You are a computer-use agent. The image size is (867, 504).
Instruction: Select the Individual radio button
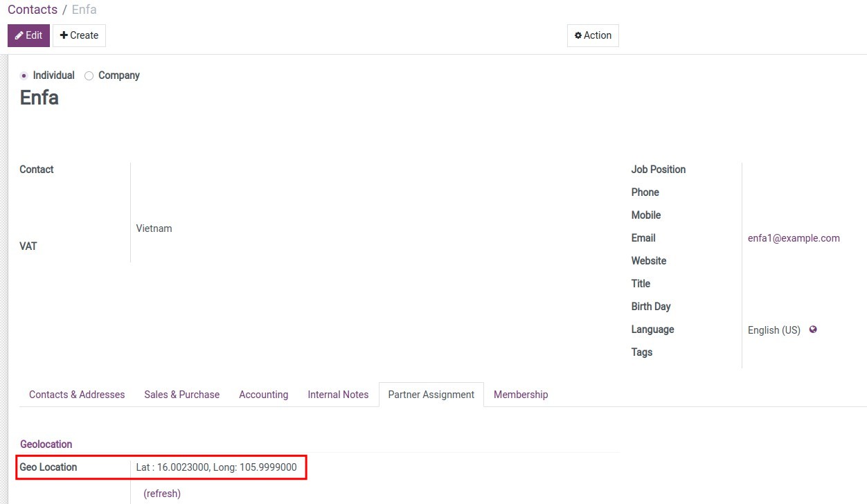(x=24, y=75)
